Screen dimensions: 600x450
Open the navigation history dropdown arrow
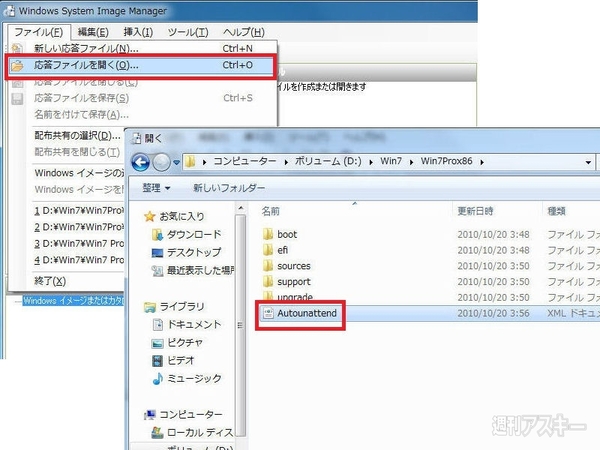click(176, 163)
